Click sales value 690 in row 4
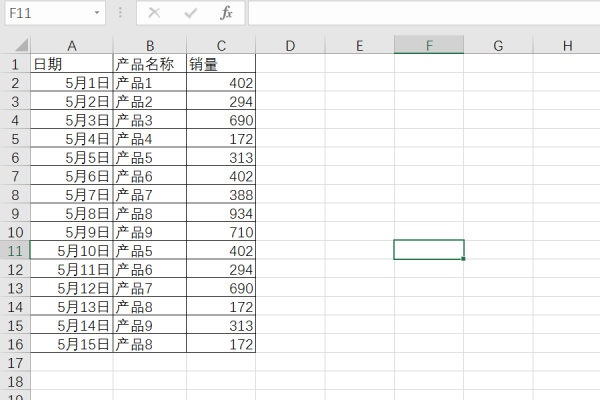 [221, 120]
